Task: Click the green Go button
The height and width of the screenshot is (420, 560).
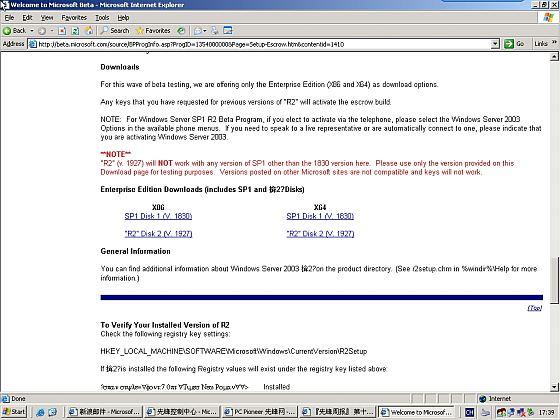Action: pyautogui.click(x=514, y=44)
